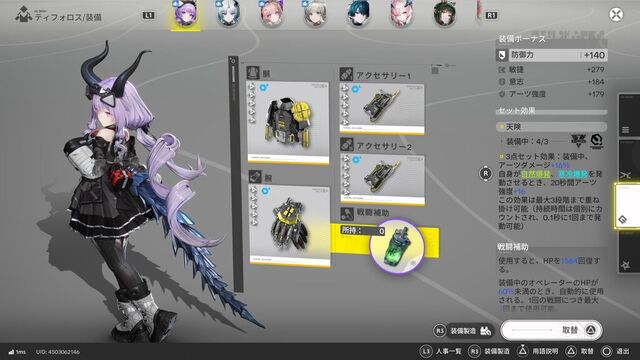Click the 戦闘補助 header icon
The width and height of the screenshot is (640, 360).
[x=347, y=213]
